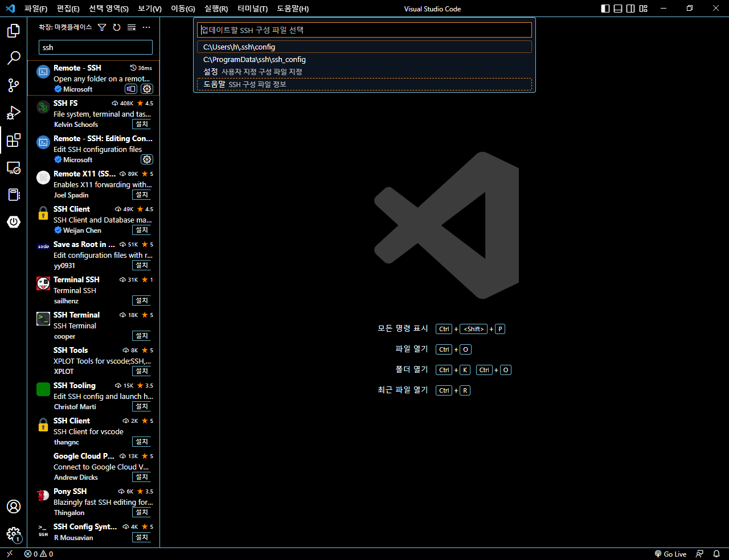This screenshot has height=560, width=729.
Task: Toggle the secondary side bar layout icon
Action: (630, 9)
